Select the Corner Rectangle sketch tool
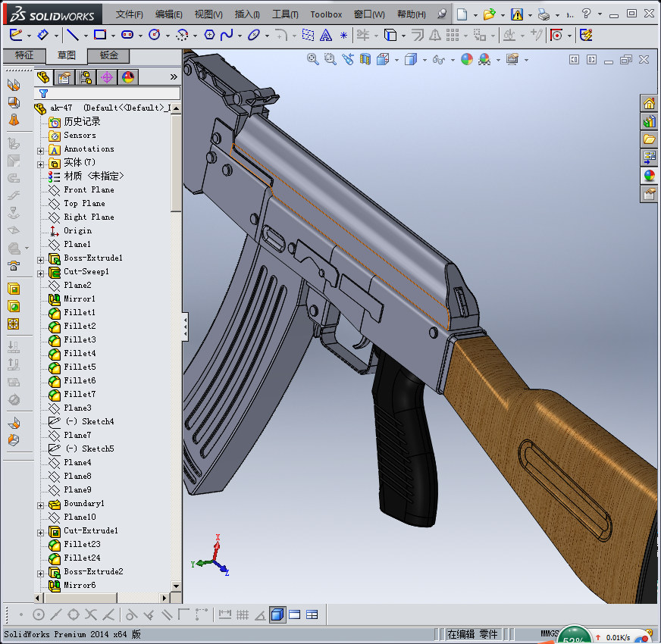The height and width of the screenshot is (644, 661). click(100, 35)
